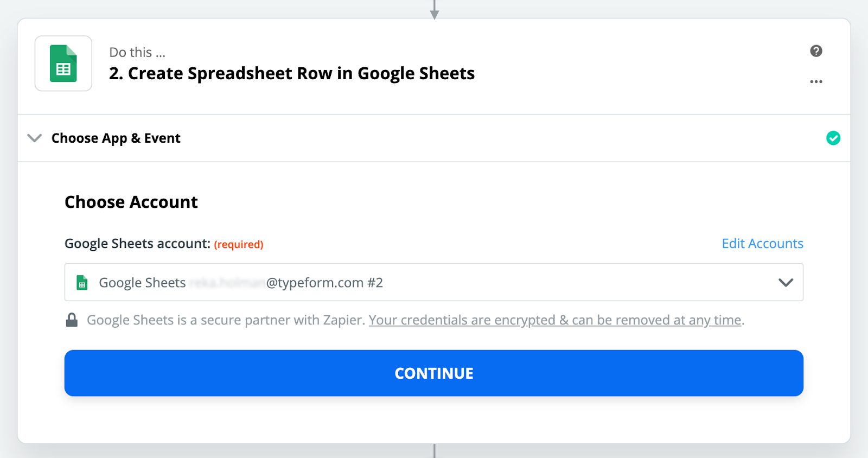Screen dimensions: 868x458
Task: Click the green completed checkmark icon
Action: pyautogui.click(x=833, y=138)
